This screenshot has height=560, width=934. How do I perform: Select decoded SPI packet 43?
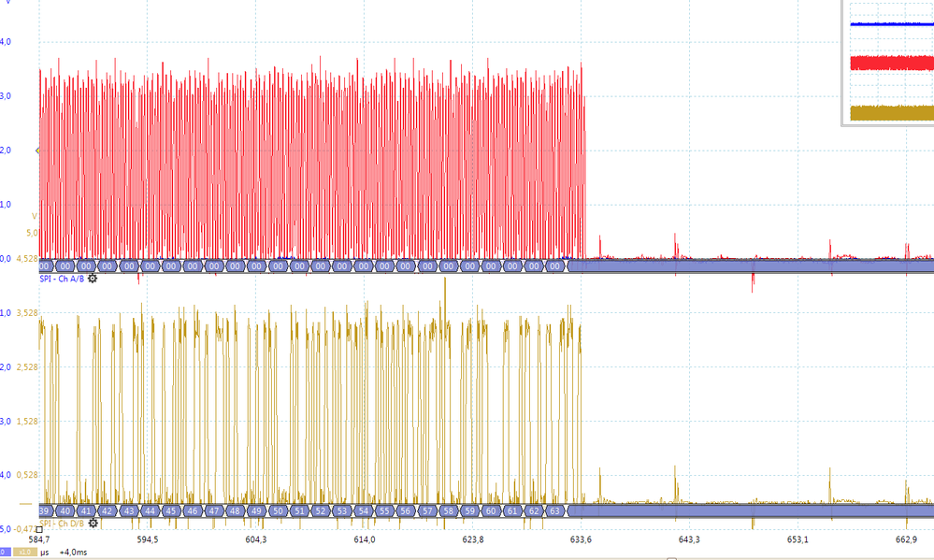(x=129, y=510)
